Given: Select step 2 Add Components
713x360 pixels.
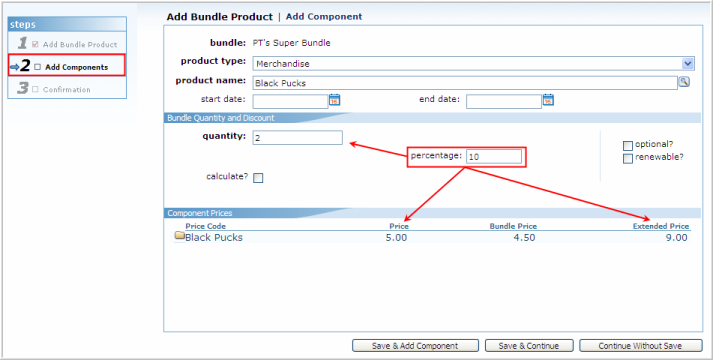Looking at the screenshot, I should point(66,65).
